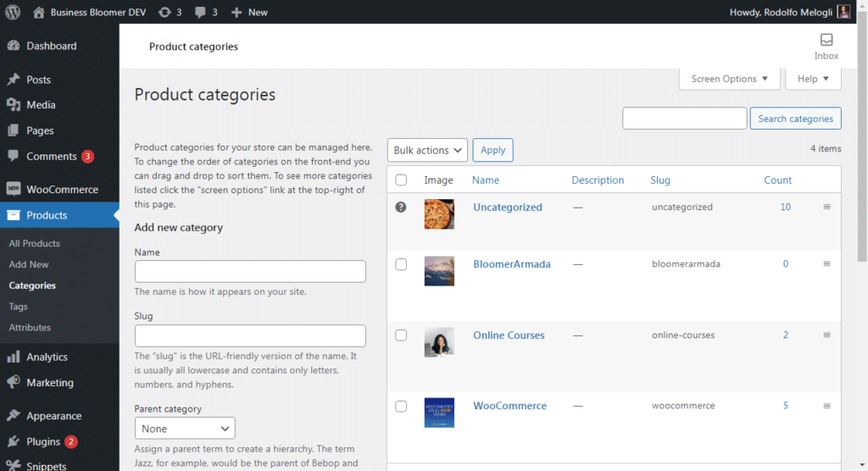Click the Online Courses product count 2
The width and height of the screenshot is (868, 471).
[786, 335]
